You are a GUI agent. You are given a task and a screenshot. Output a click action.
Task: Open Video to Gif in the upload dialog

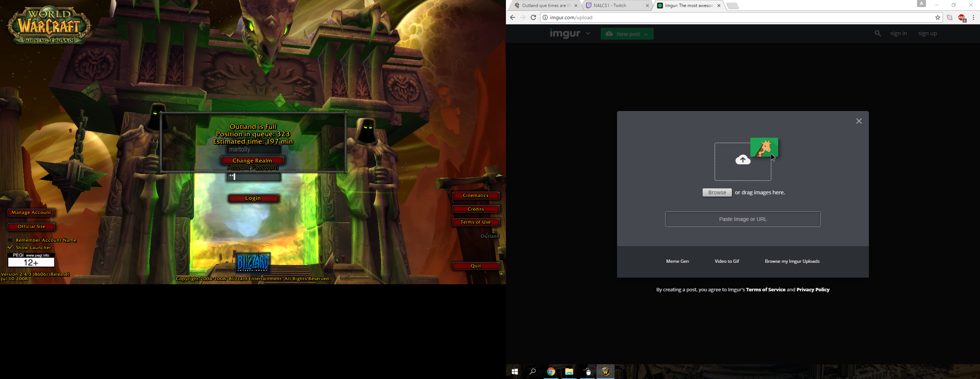pos(727,261)
